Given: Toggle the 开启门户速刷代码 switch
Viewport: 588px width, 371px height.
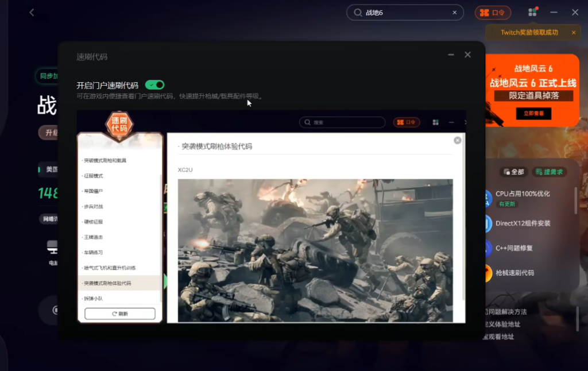Looking at the screenshot, I should (x=154, y=85).
